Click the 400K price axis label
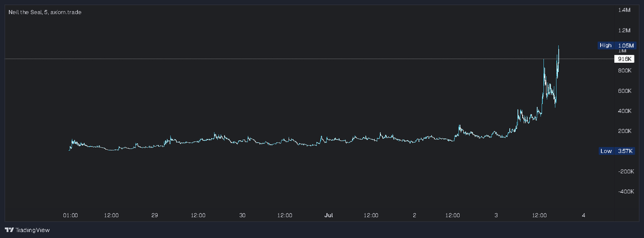The width and height of the screenshot is (644, 238). click(625, 111)
